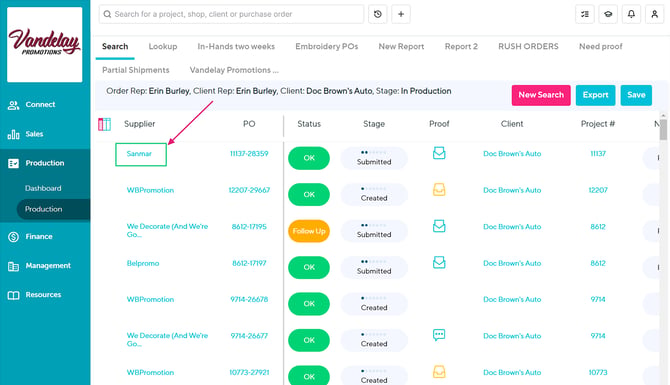Open the Submitted stage for PO 8612-17197

point(374,267)
